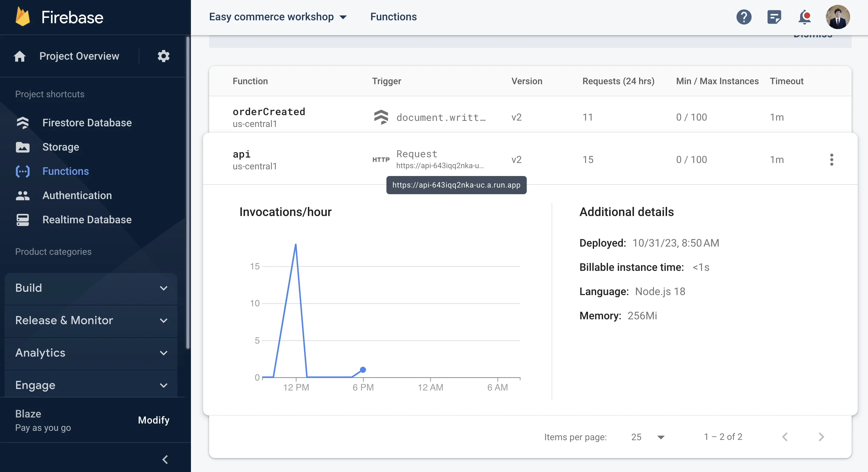Open Authentication from project shortcuts
Viewport: 868px width, 472px height.
(77, 195)
